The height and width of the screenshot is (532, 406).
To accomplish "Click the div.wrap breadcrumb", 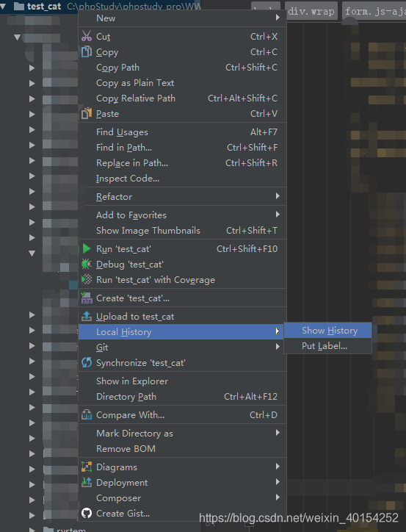I will point(311,12).
